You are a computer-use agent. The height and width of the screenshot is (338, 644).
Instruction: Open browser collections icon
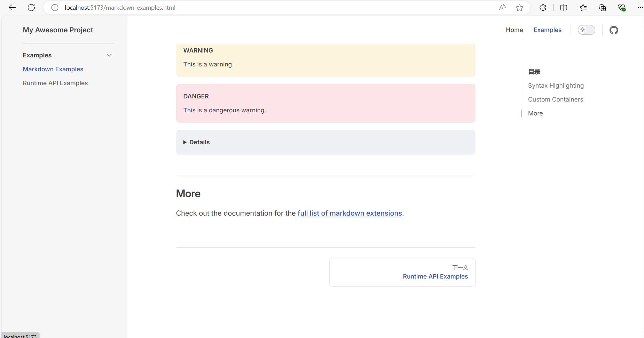pyautogui.click(x=602, y=8)
